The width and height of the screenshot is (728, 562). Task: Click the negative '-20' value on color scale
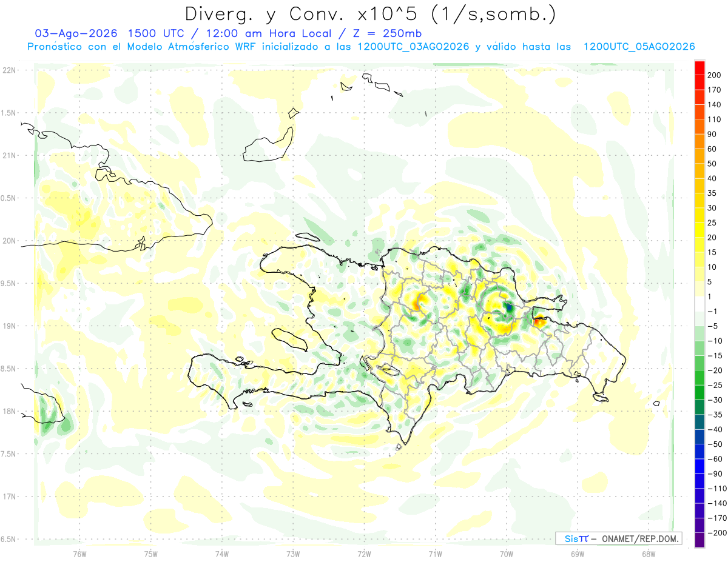[715, 370]
